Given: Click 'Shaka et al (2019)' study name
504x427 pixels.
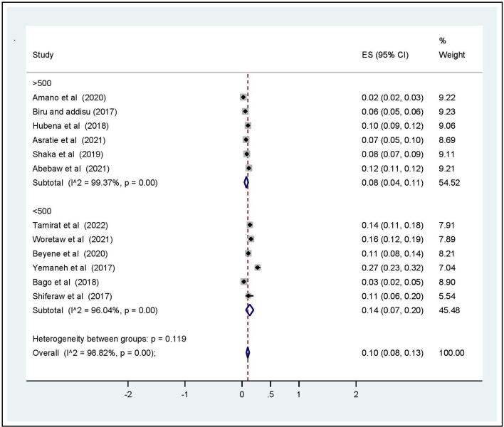Looking at the screenshot, I should 68,154.
